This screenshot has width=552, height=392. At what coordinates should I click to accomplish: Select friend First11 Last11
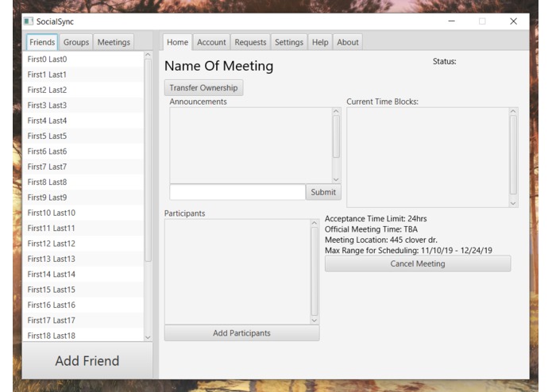[83, 229]
